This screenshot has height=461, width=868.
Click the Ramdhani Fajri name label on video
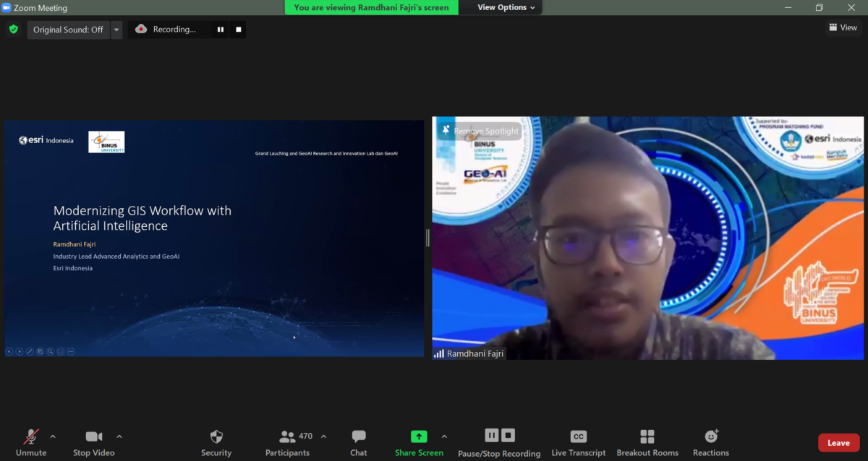(x=475, y=354)
